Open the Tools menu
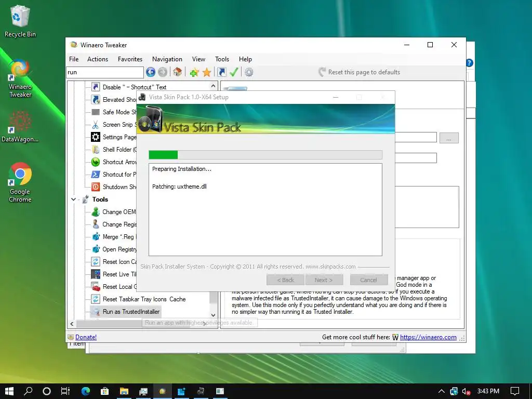 click(x=222, y=59)
